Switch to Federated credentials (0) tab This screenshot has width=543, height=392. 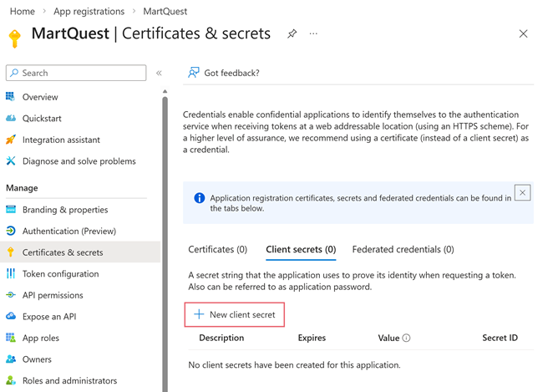(x=403, y=249)
